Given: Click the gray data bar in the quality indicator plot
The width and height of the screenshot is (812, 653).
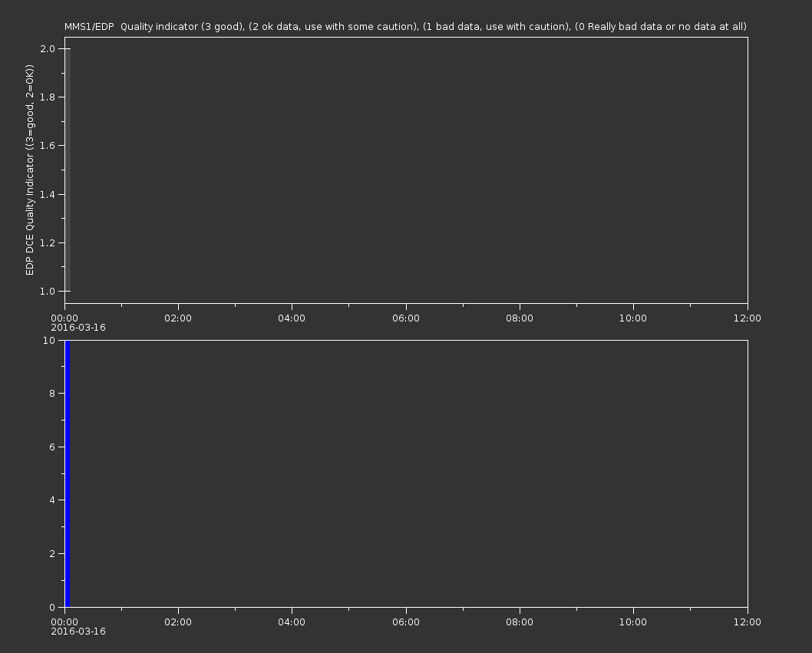Looking at the screenshot, I should point(68,170).
